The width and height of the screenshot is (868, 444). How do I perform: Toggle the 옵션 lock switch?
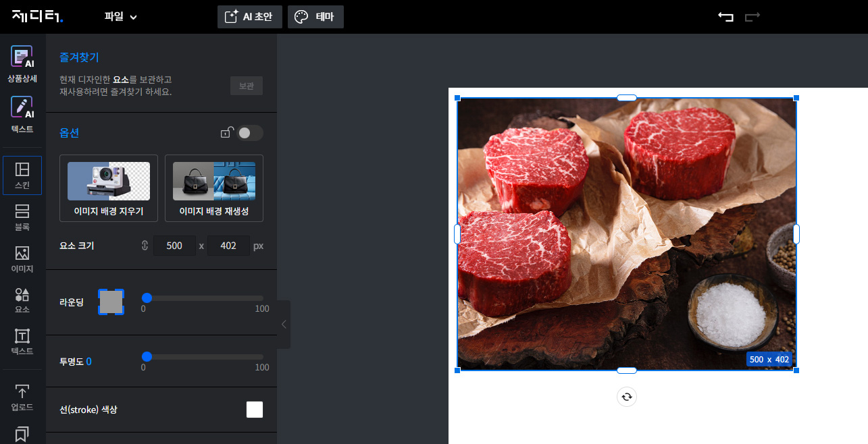pos(250,133)
